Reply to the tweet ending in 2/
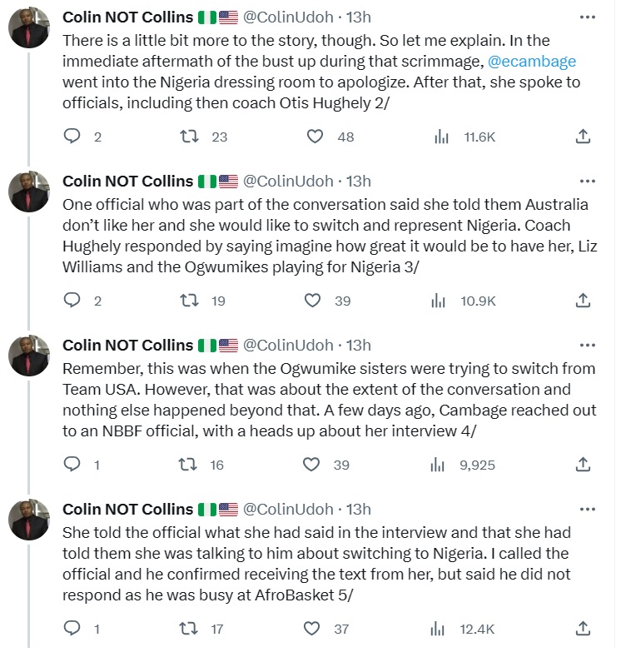The height and width of the screenshot is (672, 621). pos(73,137)
